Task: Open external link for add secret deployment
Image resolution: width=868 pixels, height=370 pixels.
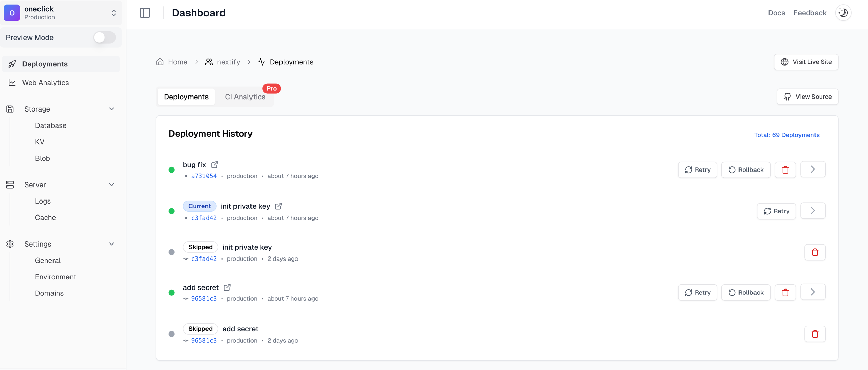Action: [227, 287]
